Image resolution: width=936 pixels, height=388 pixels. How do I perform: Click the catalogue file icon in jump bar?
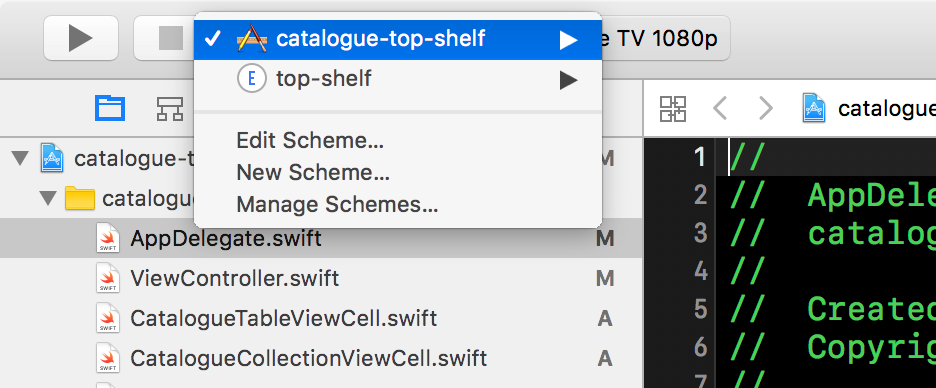coord(814,108)
